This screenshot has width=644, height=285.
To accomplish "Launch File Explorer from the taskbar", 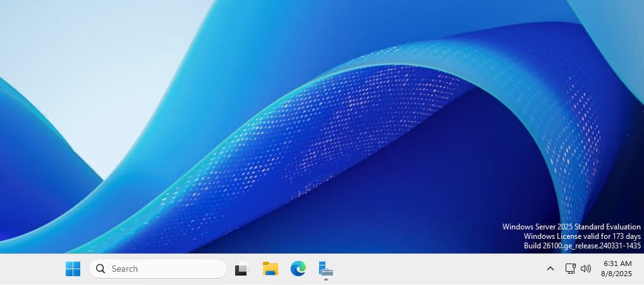I will point(270,269).
